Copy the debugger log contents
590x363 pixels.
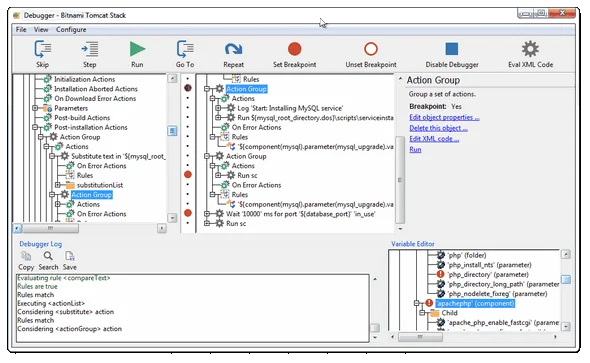point(26,256)
